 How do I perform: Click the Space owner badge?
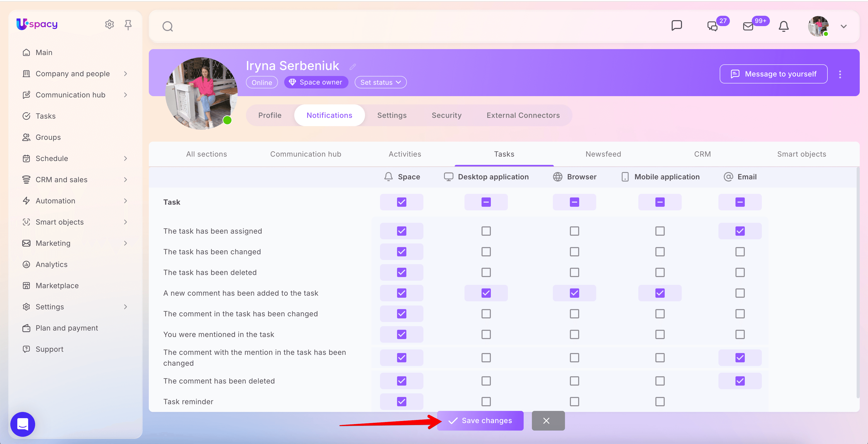point(316,82)
